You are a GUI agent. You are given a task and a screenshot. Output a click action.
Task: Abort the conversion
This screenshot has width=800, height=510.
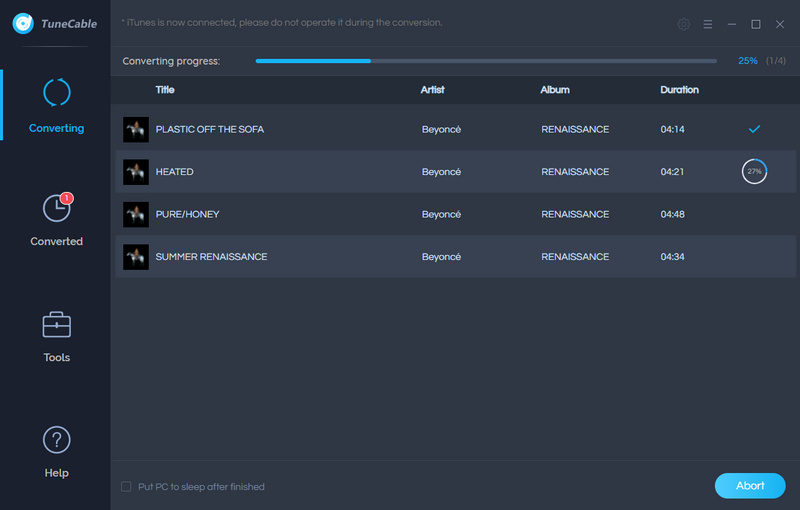point(750,486)
